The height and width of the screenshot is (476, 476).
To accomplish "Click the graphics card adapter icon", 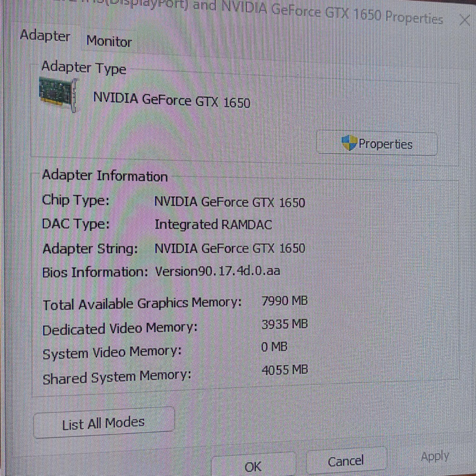I will click(x=58, y=94).
